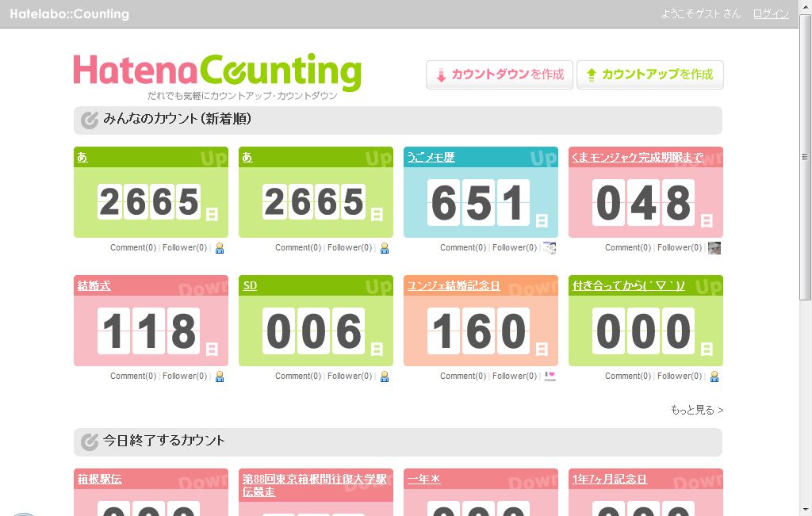The height and width of the screenshot is (516, 812).
Task: View followers of the くまモンジャケ counter
Action: coord(680,247)
